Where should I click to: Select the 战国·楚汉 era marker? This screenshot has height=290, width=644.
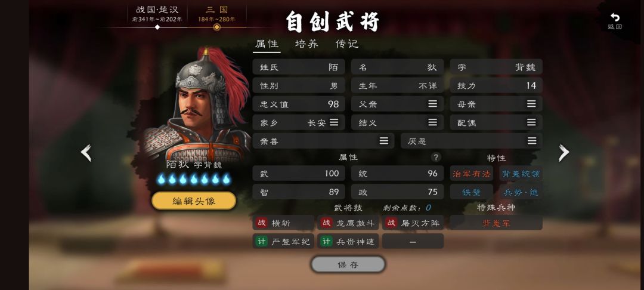157,14
